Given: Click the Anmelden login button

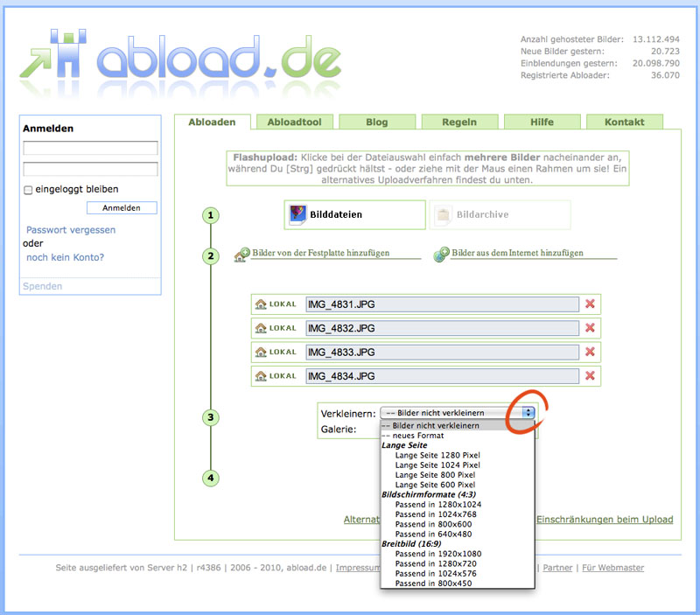Looking at the screenshot, I should pyautogui.click(x=122, y=208).
